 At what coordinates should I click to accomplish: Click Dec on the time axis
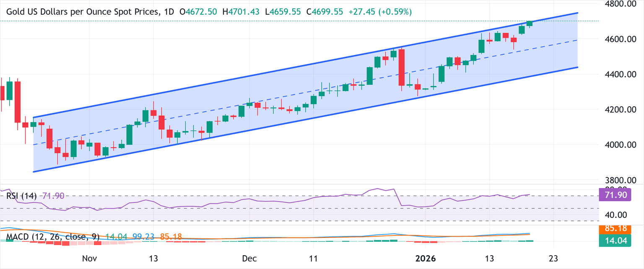point(249,259)
